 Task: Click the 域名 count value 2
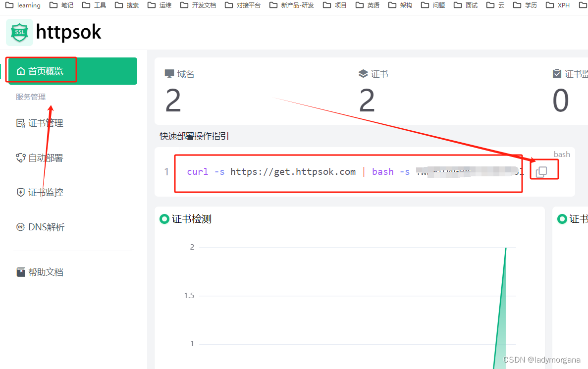(x=173, y=100)
